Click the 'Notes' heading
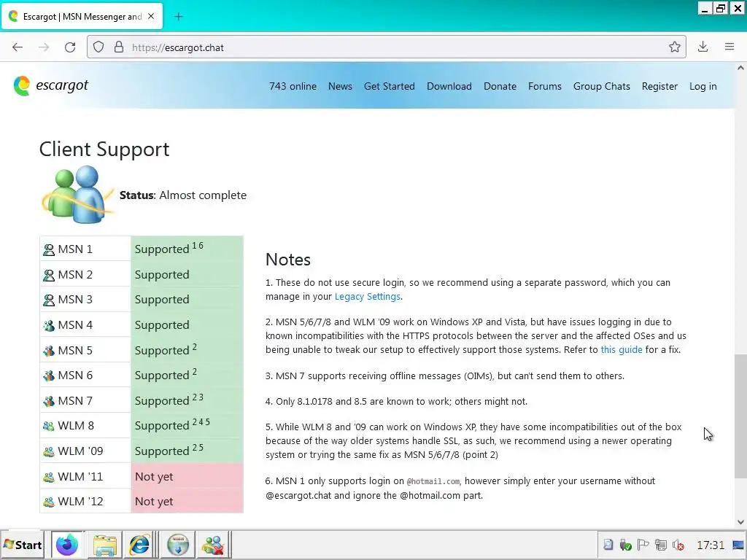The height and width of the screenshot is (560, 747). tap(287, 260)
